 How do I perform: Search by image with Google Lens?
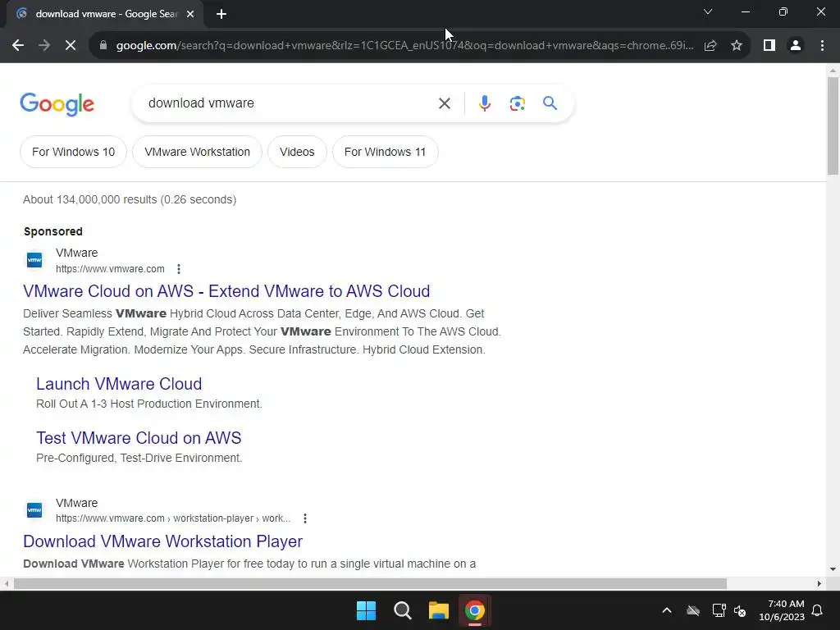coord(517,103)
